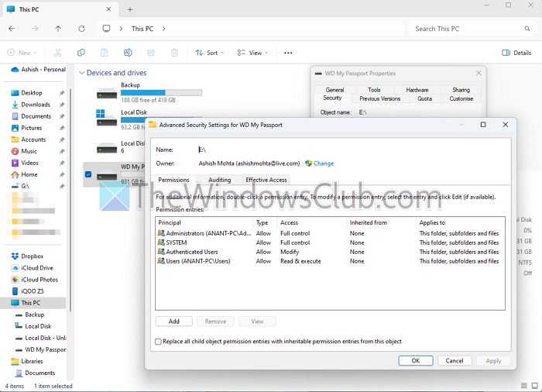Click the search magnifier icon
Image resolution: width=542 pixels, height=392 pixels.
point(527,29)
